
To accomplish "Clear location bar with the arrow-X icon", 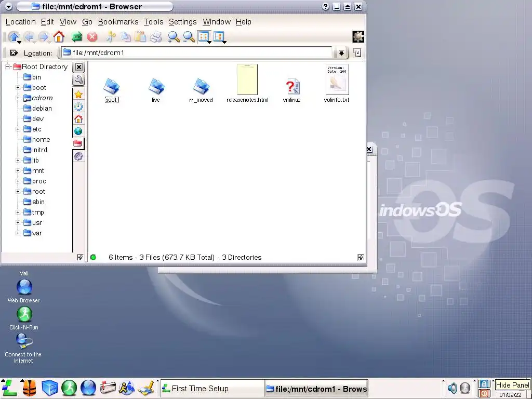I will coord(14,52).
